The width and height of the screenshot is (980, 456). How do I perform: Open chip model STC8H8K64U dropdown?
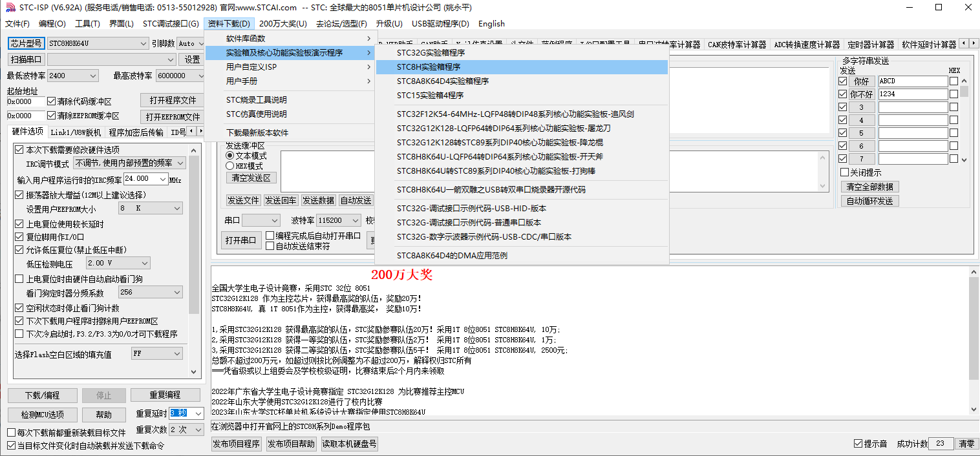[98, 43]
